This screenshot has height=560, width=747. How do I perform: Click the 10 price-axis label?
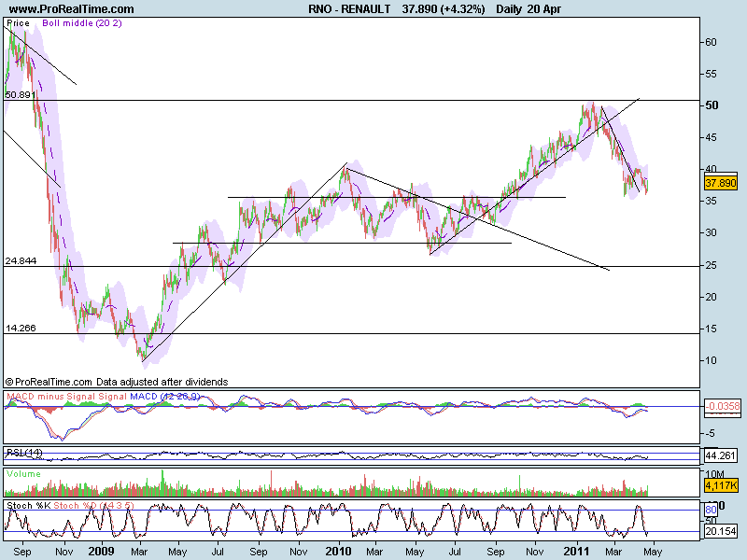coord(711,360)
